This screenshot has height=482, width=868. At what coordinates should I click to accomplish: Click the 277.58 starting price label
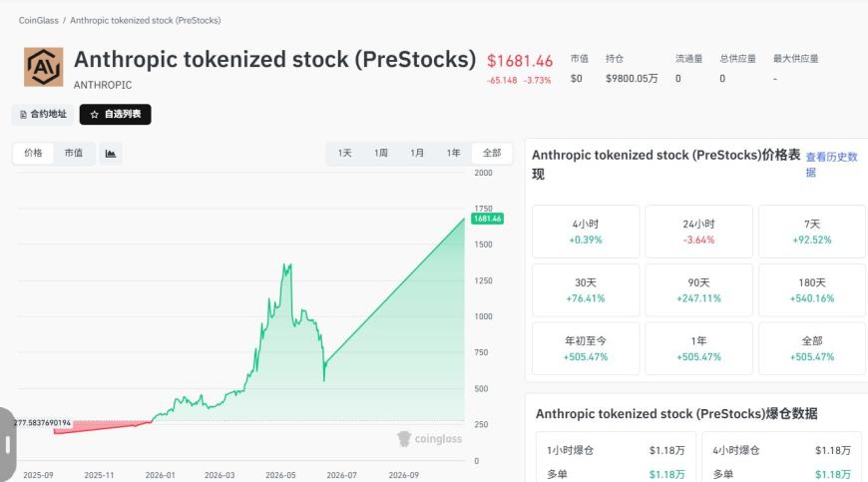(42, 423)
